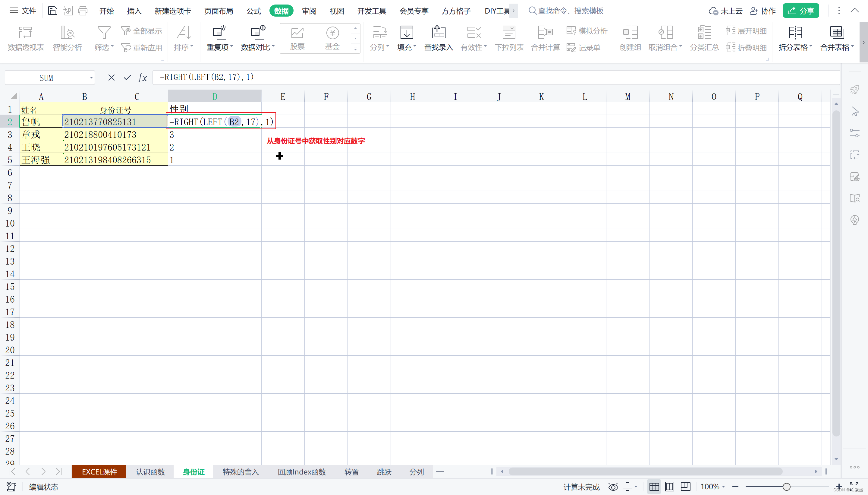868x495 pixels.
Task: Click the Save file icon
Action: pos(52,11)
